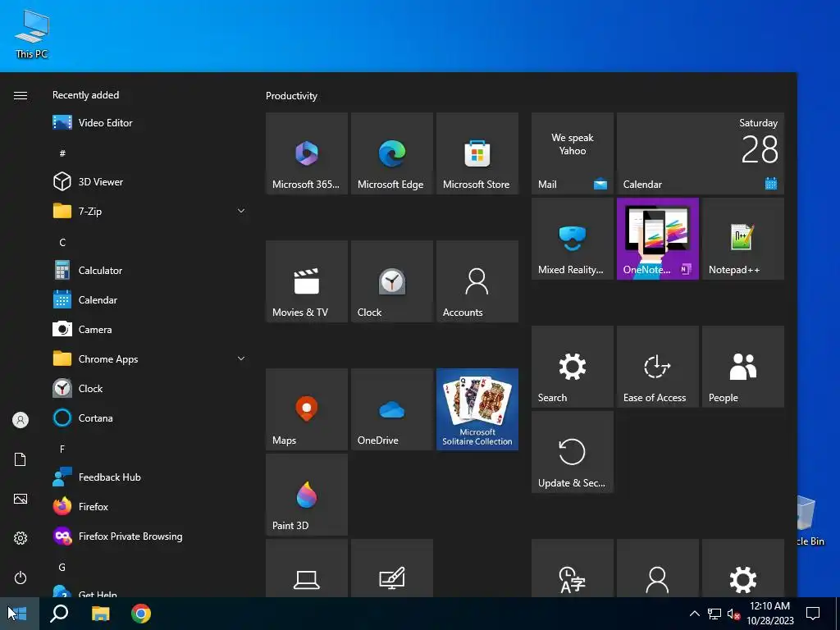
Task: Expand the Start menu hamburger button
Action: (21, 95)
